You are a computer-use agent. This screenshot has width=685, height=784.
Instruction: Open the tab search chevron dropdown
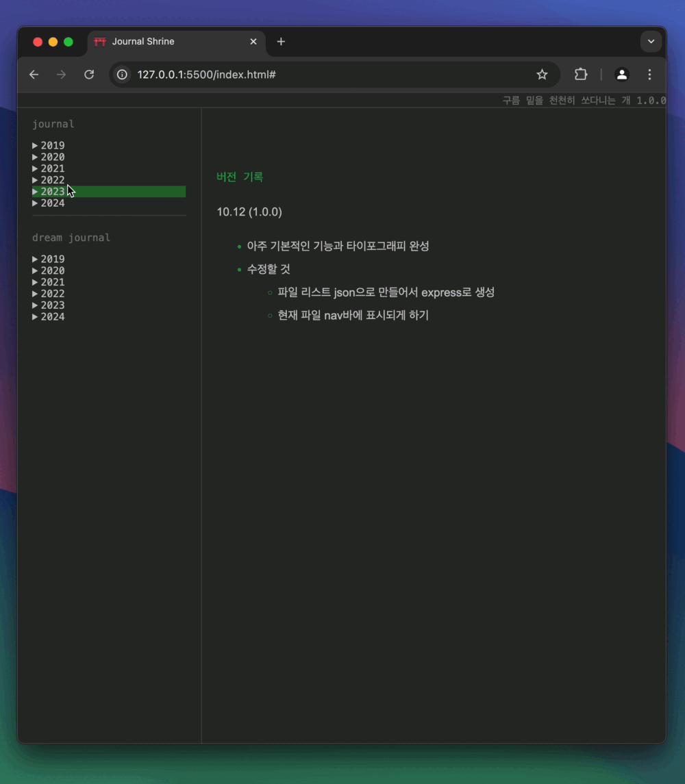tap(651, 41)
